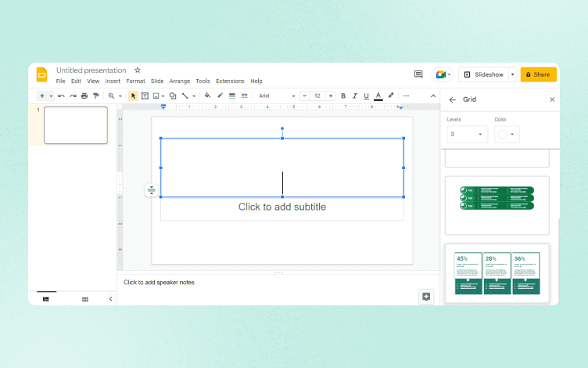
Task: Click the Google Slides home logo
Action: [x=42, y=74]
